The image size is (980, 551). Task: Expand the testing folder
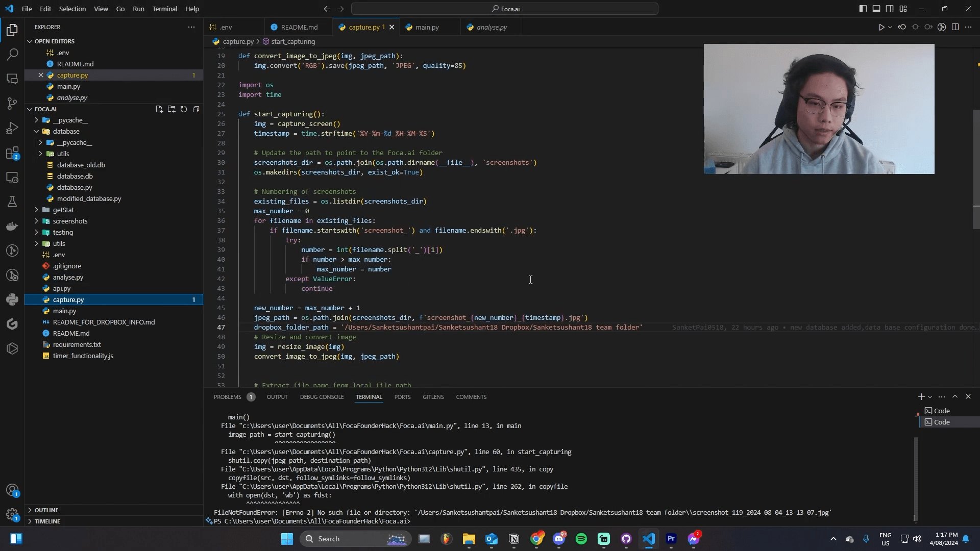point(36,233)
